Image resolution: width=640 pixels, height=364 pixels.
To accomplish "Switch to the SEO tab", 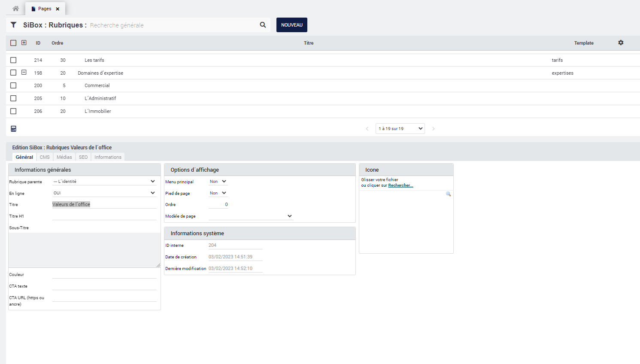I will point(83,157).
